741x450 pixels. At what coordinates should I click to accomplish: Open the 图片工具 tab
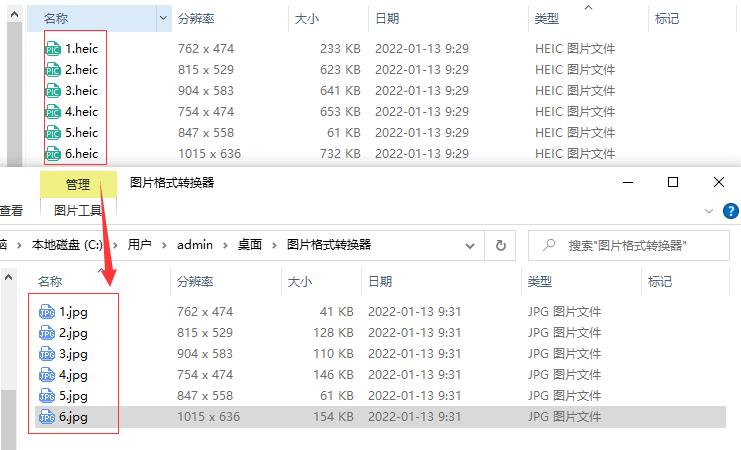pyautogui.click(x=78, y=210)
